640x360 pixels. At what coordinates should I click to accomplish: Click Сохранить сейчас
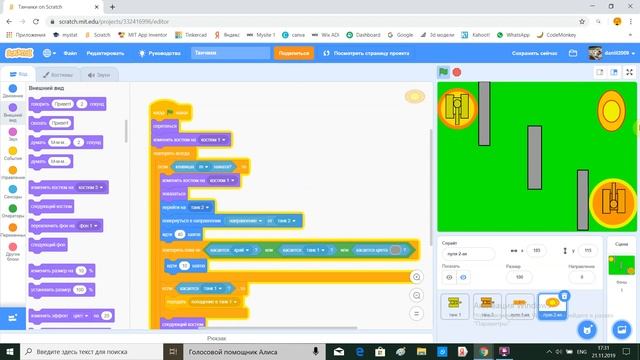click(534, 53)
